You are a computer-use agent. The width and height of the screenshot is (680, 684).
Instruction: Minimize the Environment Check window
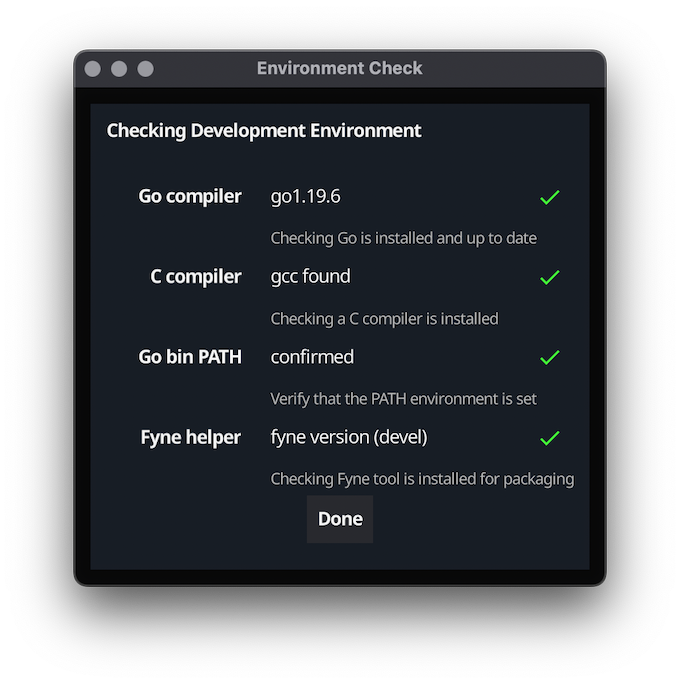coord(119,68)
